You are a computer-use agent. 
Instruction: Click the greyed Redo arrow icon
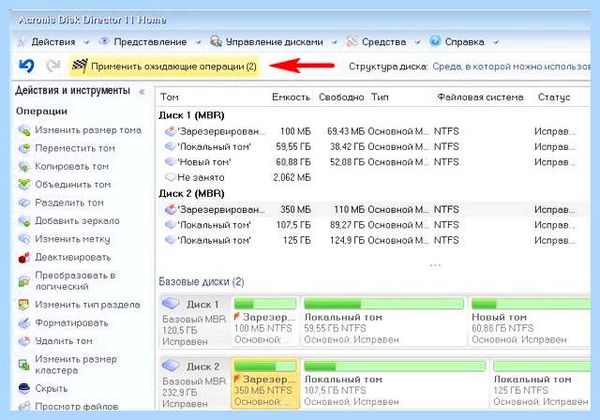tap(53, 66)
